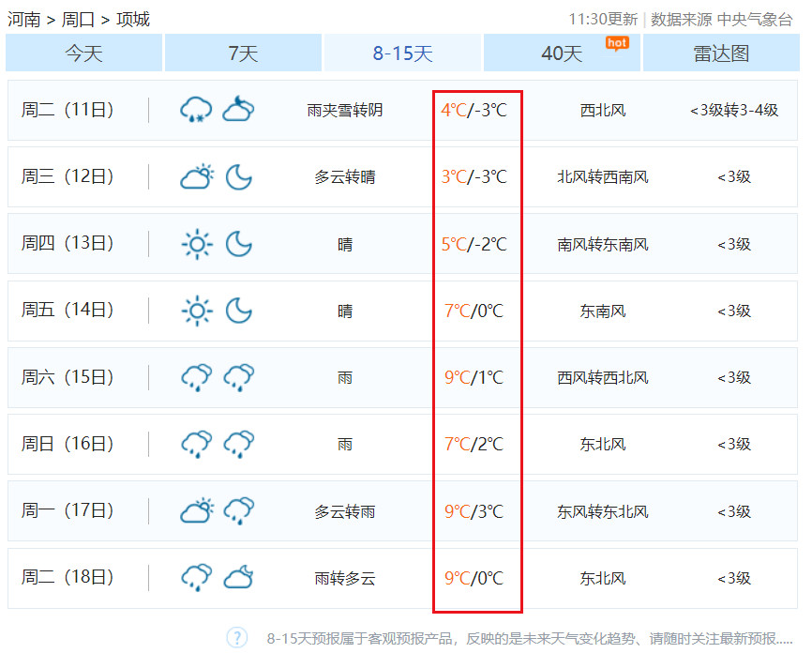Click the night rain icon for 周一 17日

pos(238,511)
